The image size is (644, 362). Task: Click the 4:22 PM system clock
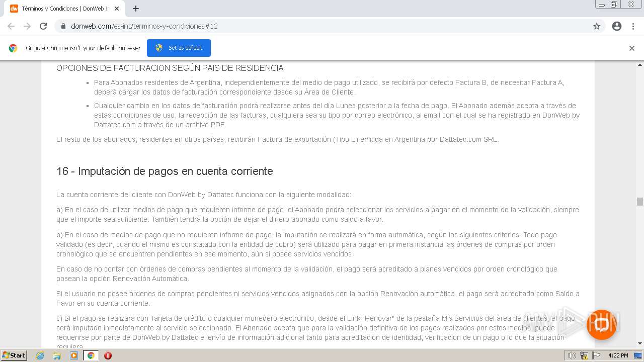(618, 355)
